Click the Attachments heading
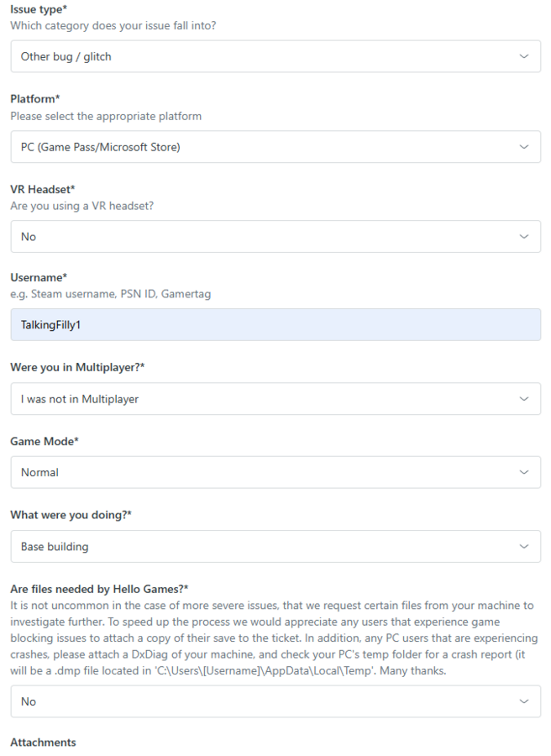The width and height of the screenshot is (551, 756). tap(43, 743)
